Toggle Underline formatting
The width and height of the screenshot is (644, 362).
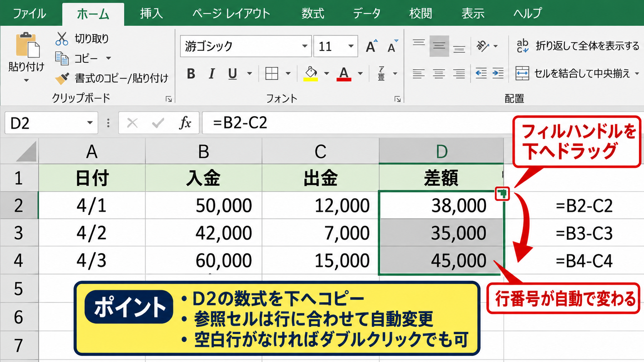[232, 73]
